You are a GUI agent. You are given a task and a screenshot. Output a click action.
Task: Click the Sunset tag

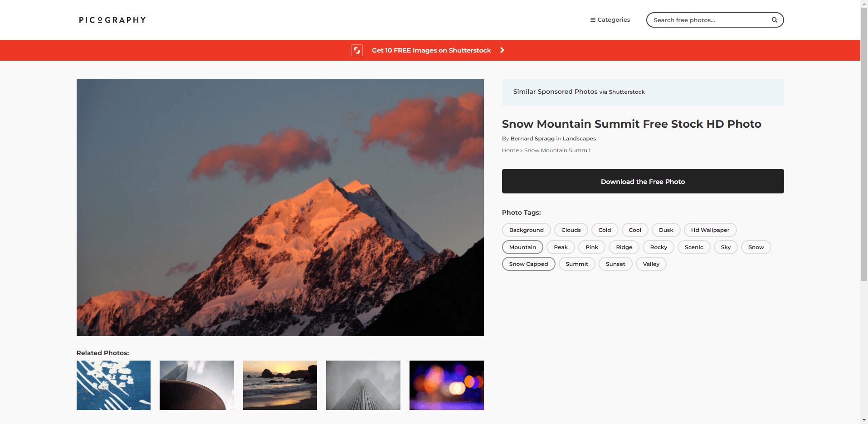(615, 264)
